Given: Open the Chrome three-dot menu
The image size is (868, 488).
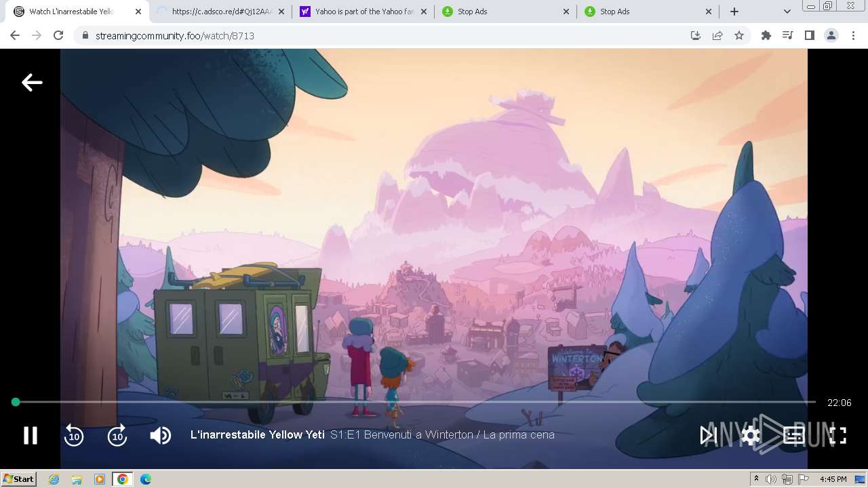Looking at the screenshot, I should pos(853,35).
